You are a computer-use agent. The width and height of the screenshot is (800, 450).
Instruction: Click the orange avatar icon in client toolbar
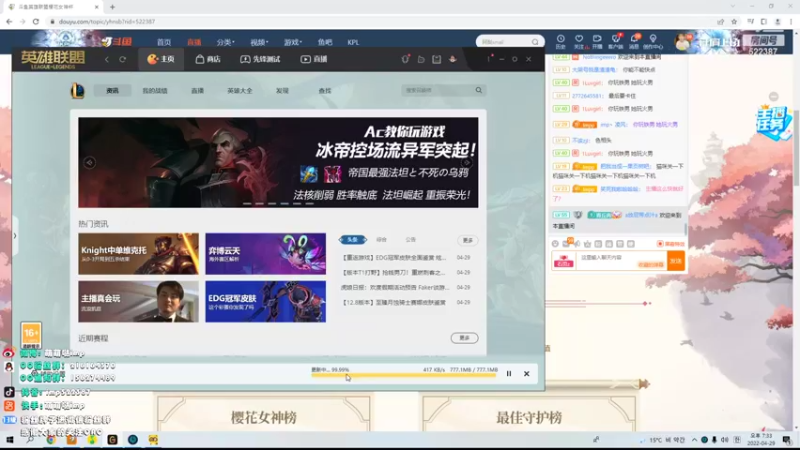tap(453, 59)
